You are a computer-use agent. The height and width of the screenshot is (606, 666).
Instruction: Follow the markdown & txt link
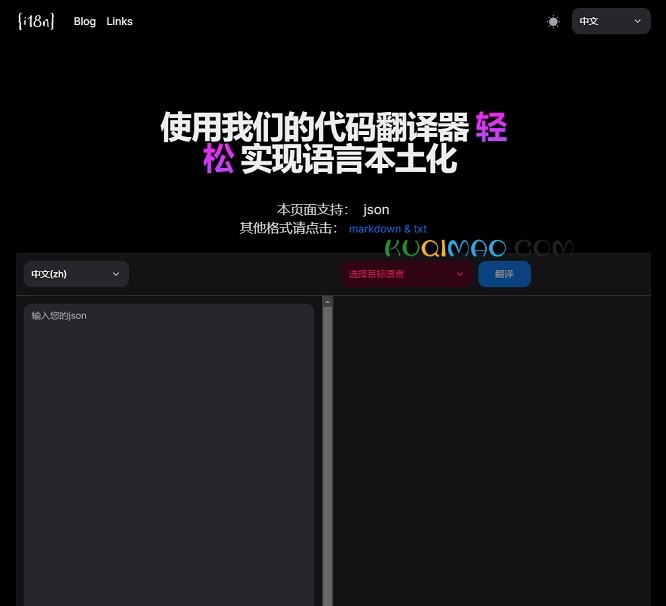[387, 229]
